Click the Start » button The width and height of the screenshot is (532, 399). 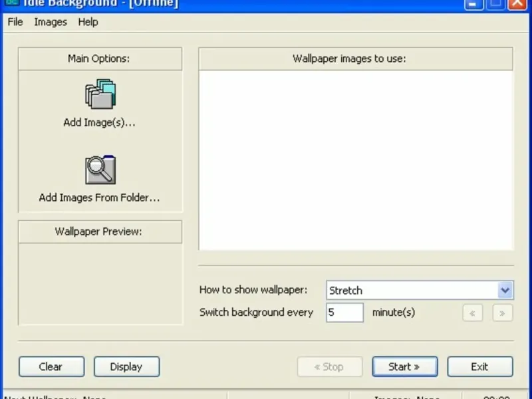point(405,366)
